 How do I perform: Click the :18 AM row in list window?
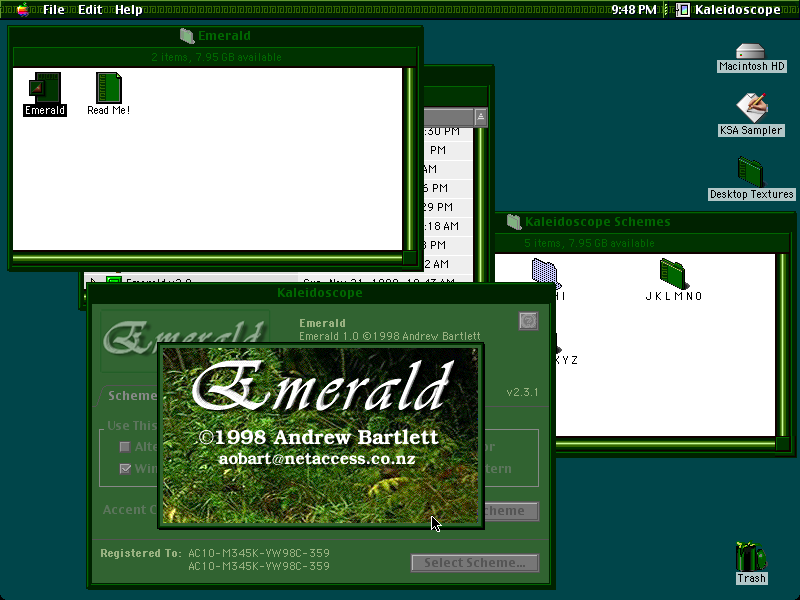447,226
